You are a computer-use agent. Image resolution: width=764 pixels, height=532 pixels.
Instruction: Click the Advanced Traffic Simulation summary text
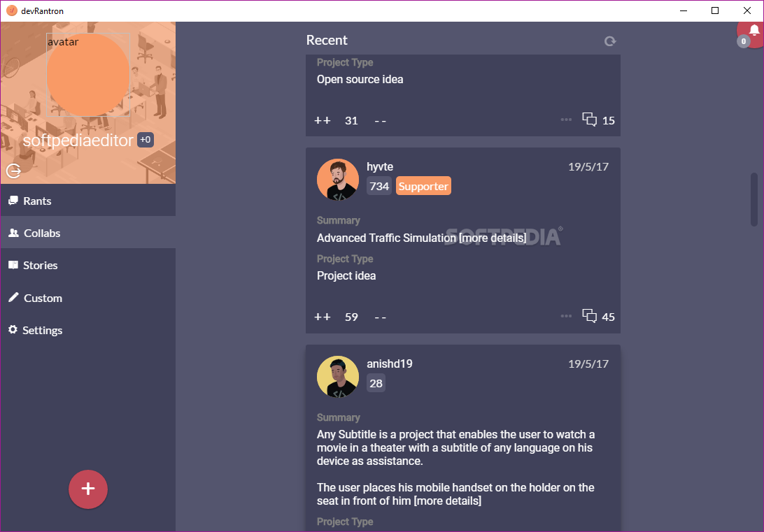[421, 238]
